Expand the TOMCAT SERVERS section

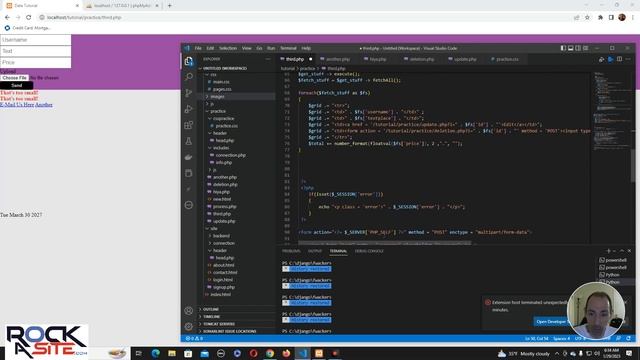pos(219,324)
